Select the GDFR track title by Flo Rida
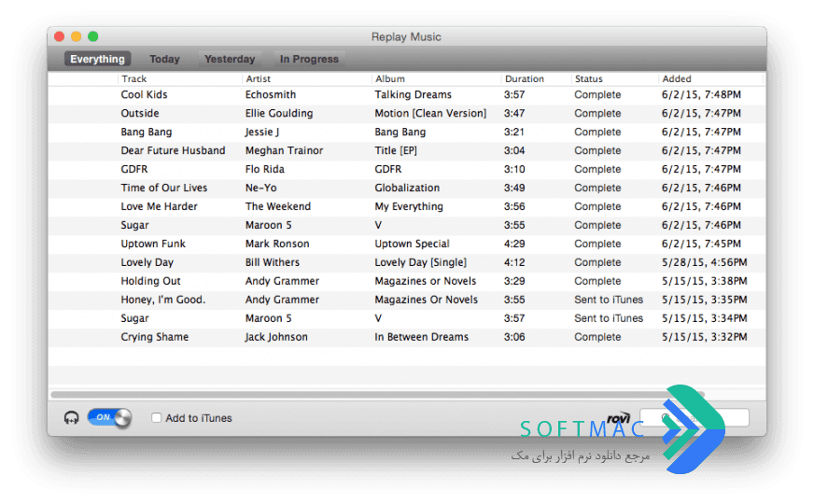The image size is (814, 504). pos(133,169)
